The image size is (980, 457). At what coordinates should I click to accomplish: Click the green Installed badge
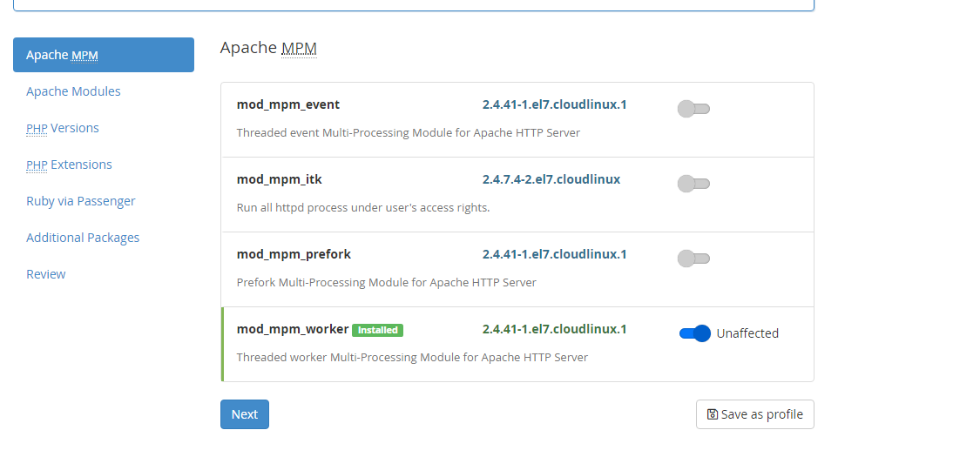click(377, 330)
